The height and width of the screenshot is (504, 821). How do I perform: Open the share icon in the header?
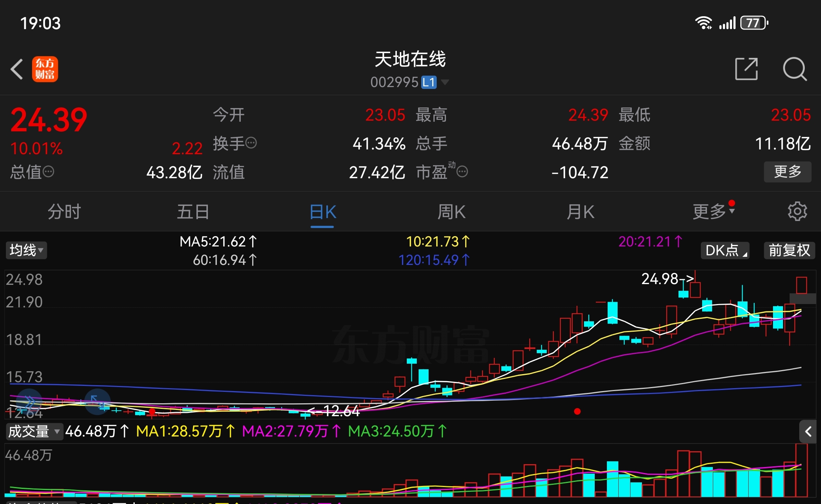tap(746, 69)
